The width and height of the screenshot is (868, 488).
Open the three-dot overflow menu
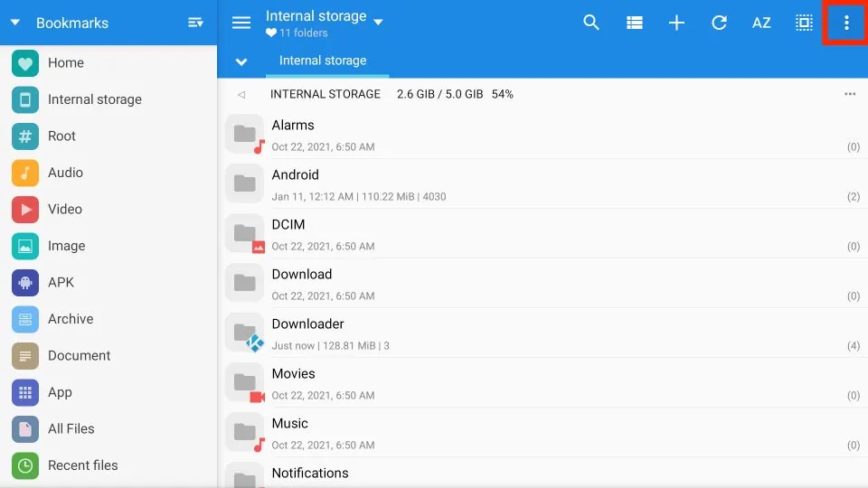[x=846, y=23]
